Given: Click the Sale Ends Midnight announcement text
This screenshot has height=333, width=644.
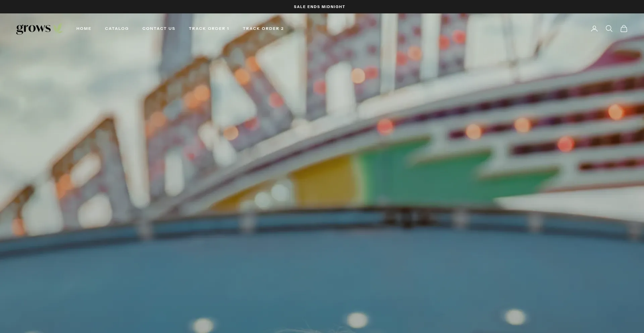Looking at the screenshot, I should tap(319, 7).
